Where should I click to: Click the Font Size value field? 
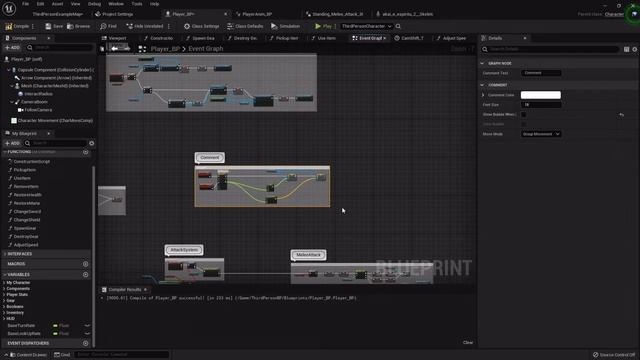point(541,105)
